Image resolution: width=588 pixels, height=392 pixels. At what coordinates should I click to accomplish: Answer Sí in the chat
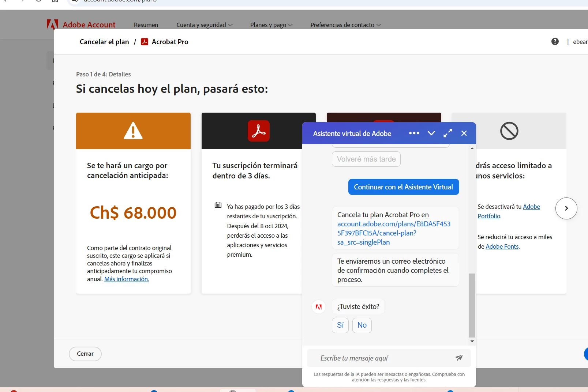[x=340, y=325]
